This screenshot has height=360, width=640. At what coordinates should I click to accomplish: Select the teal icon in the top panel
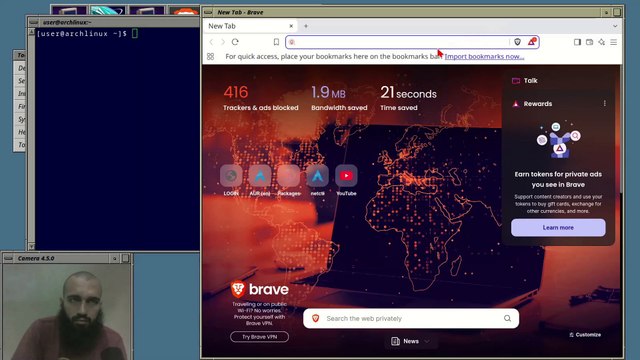pos(108,10)
